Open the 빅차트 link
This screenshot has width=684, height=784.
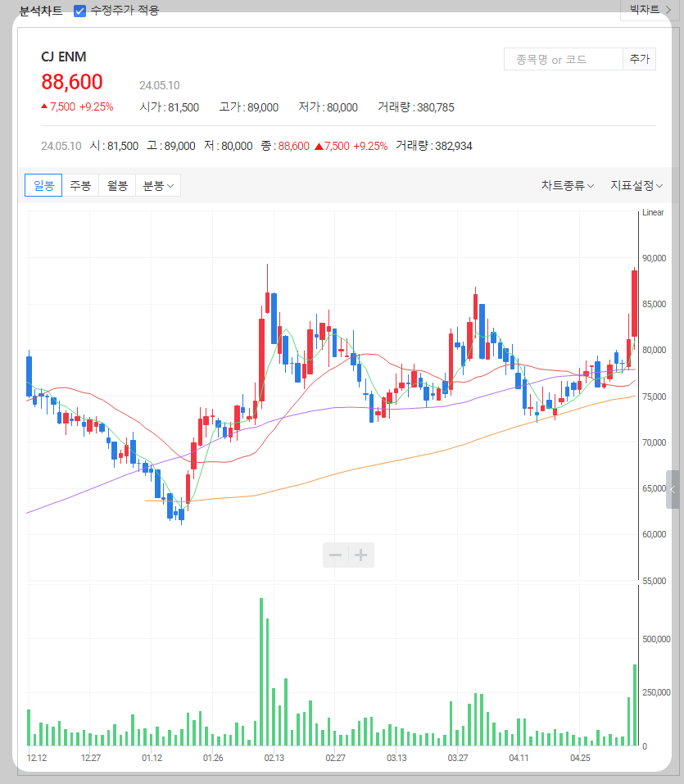650,10
